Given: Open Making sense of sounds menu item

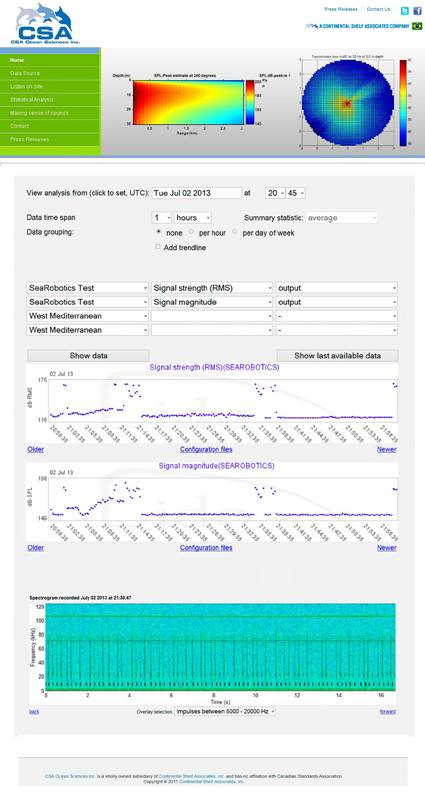Looking at the screenshot, I should [50, 113].
